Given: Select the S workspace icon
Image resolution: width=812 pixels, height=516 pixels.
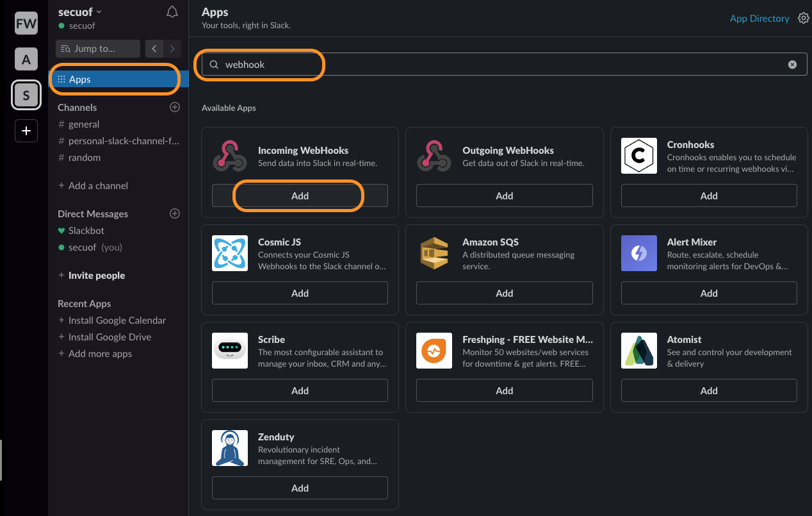Looking at the screenshot, I should [x=26, y=96].
